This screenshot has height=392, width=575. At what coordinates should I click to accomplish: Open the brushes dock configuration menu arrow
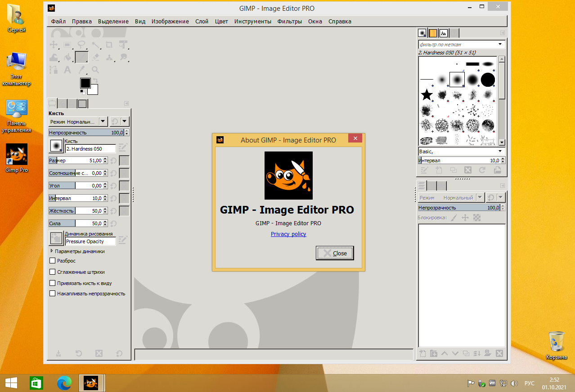click(x=503, y=33)
